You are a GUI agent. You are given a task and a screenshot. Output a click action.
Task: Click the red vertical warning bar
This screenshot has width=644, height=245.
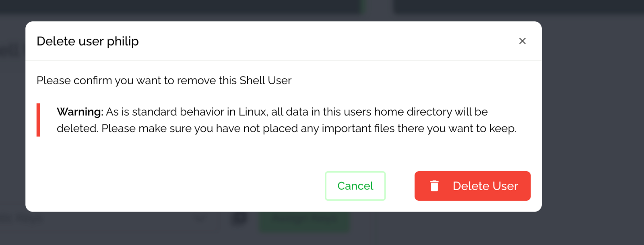[x=38, y=120]
